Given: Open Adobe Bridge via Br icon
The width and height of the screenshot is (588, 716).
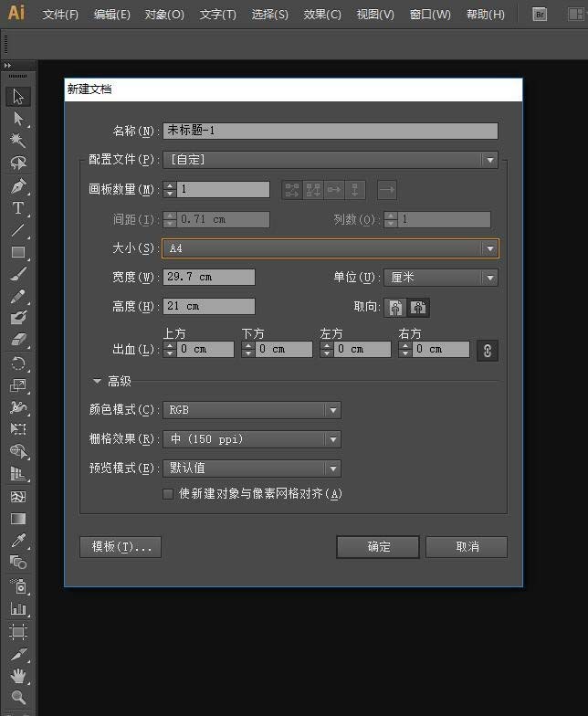Looking at the screenshot, I should coord(539,15).
